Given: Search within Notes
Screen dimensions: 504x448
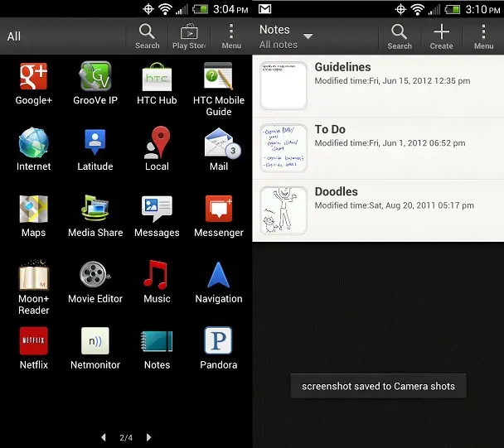Looking at the screenshot, I should [400, 36].
